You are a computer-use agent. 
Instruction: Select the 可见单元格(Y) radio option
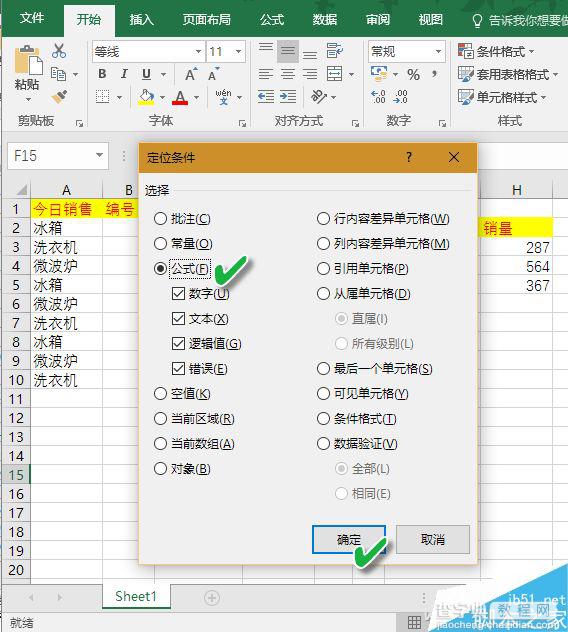point(363,393)
